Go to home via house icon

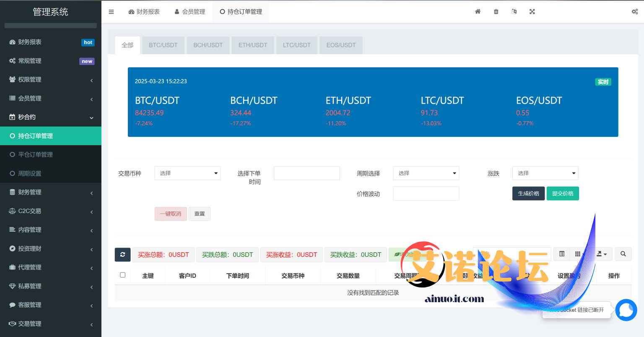pos(478,12)
